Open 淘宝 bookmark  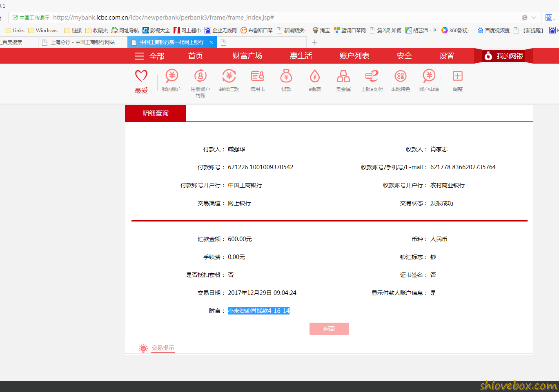[x=321, y=30]
